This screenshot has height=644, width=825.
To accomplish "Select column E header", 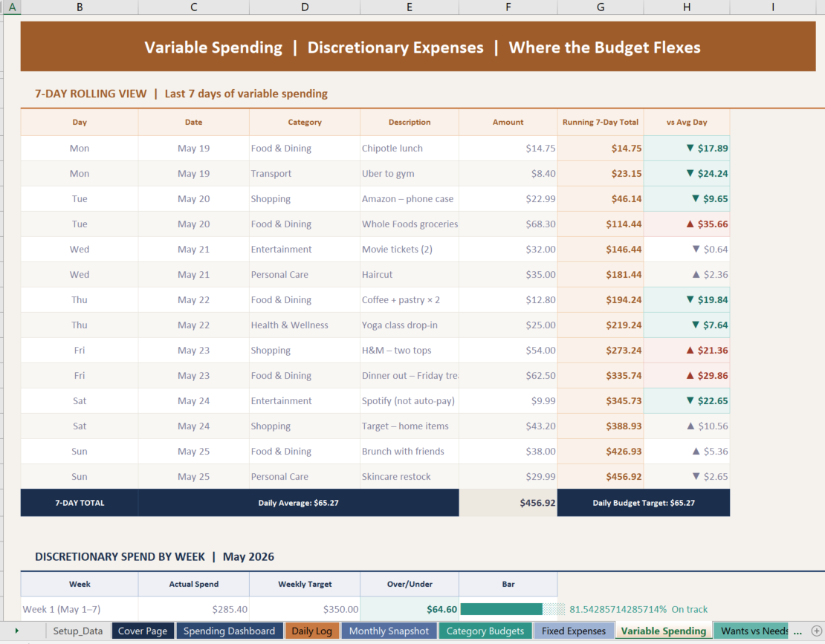I will 410,7.
